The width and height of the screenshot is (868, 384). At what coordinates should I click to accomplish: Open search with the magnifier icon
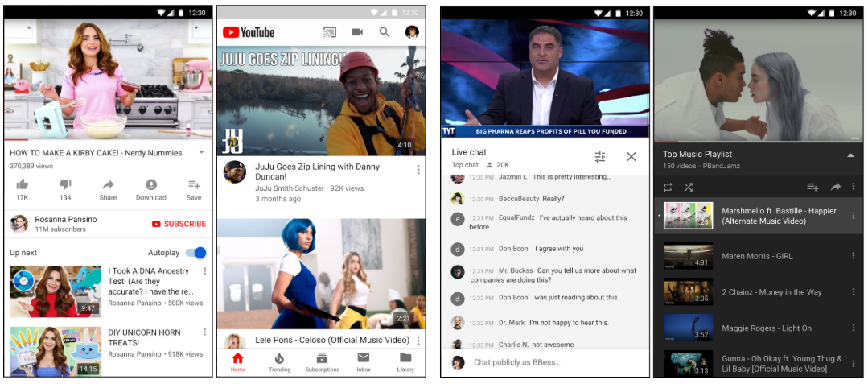tap(385, 32)
